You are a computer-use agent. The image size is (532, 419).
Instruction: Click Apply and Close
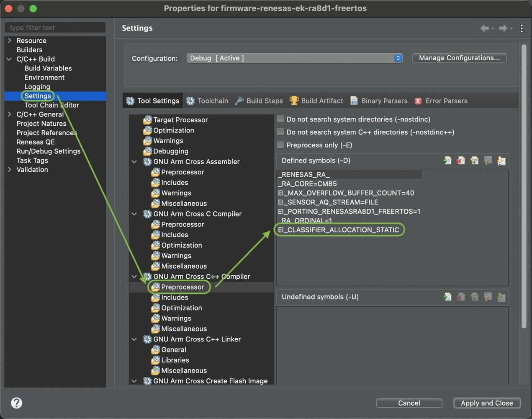[x=487, y=403]
